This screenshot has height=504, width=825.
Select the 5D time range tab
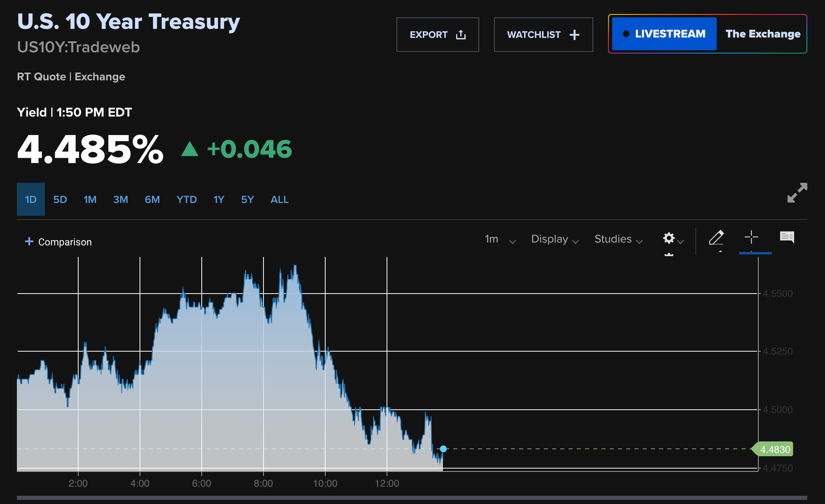click(x=60, y=200)
